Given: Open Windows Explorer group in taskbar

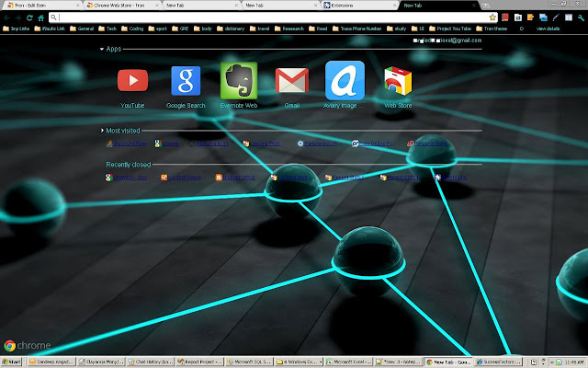Looking at the screenshot, I should pos(299,362).
